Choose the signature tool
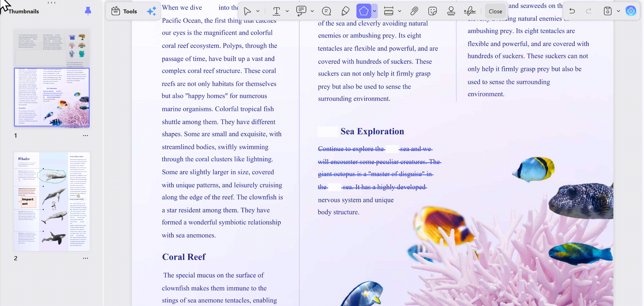Image resolution: width=644 pixels, height=306 pixels. (470, 11)
